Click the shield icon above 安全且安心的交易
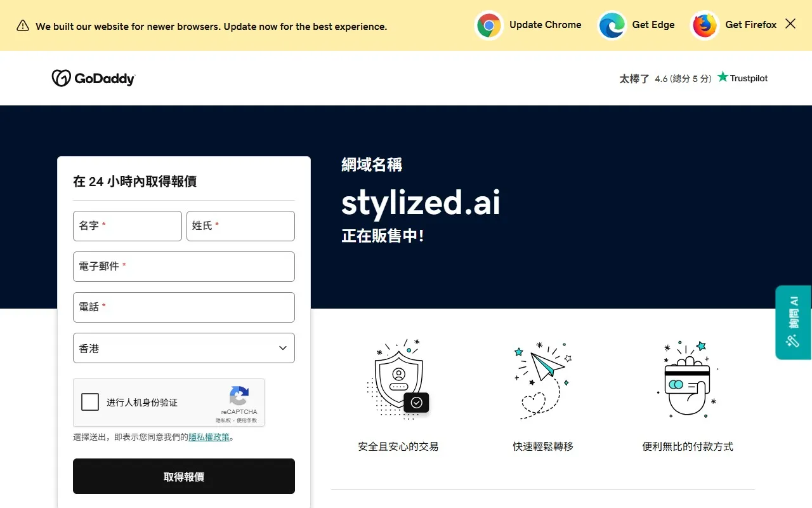This screenshot has width=812, height=508. [398, 378]
